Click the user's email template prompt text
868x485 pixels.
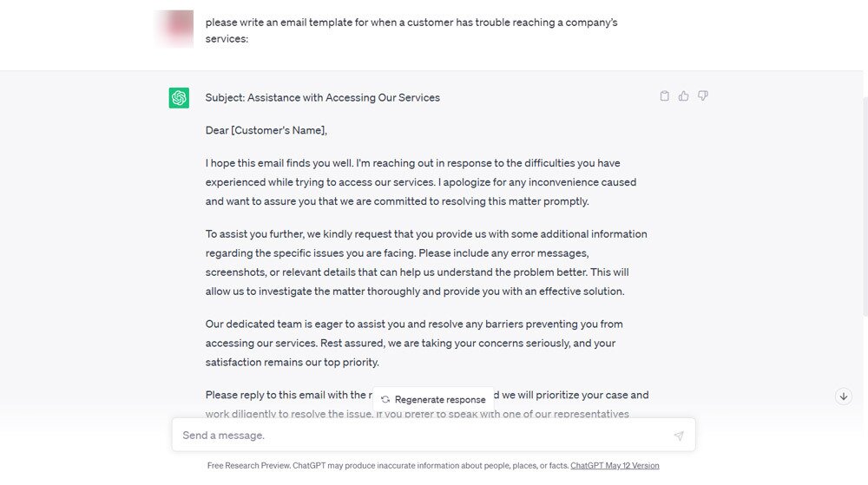411,29
